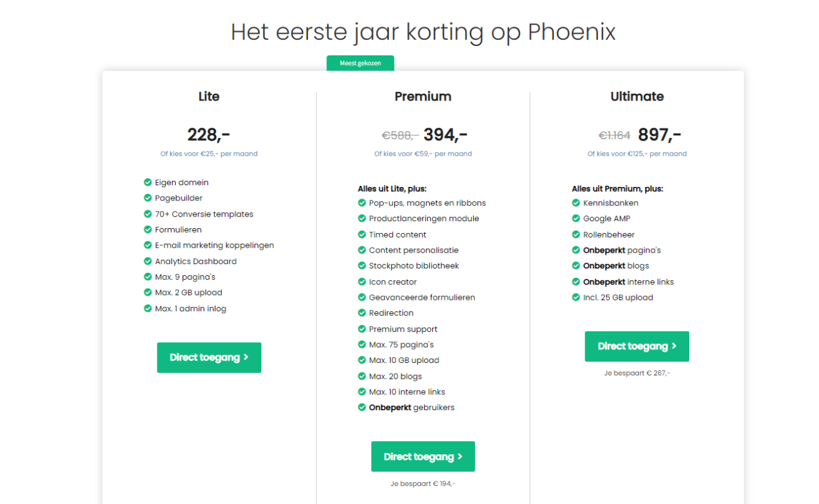Screen dimensions: 819x504
Task: Click the green checkmark beside Eigen domein
Action: coord(147,182)
